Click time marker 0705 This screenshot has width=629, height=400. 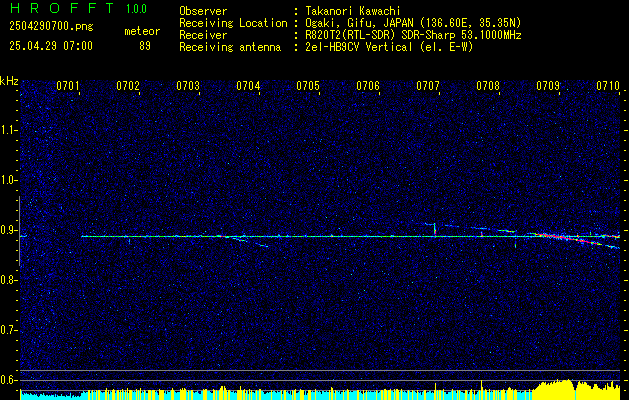[x=308, y=85]
